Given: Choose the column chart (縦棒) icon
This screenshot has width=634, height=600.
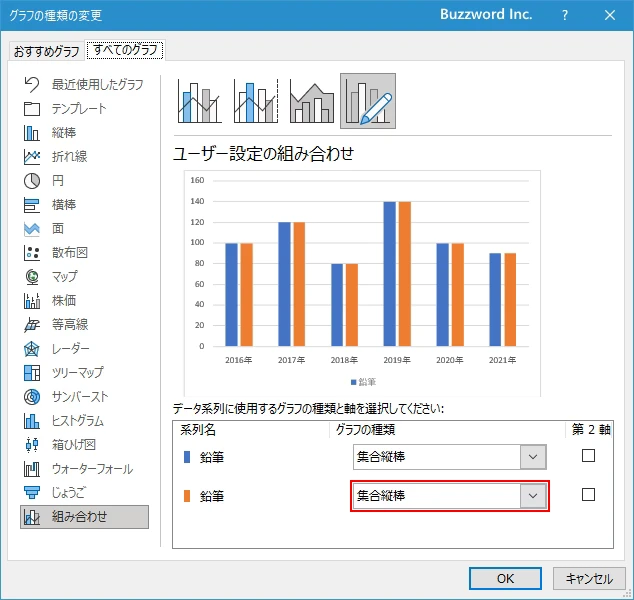Looking at the screenshot, I should tap(32, 133).
